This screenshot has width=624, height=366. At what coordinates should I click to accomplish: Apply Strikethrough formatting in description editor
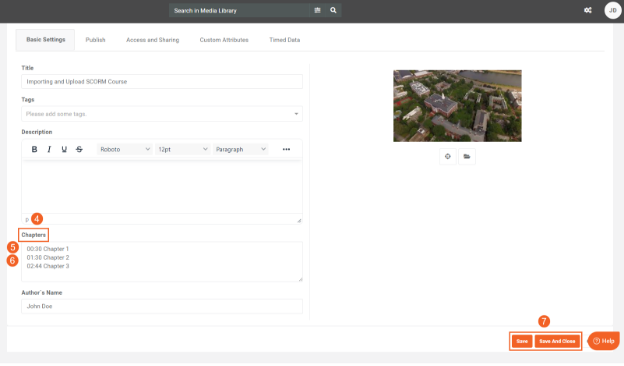[x=79, y=149]
